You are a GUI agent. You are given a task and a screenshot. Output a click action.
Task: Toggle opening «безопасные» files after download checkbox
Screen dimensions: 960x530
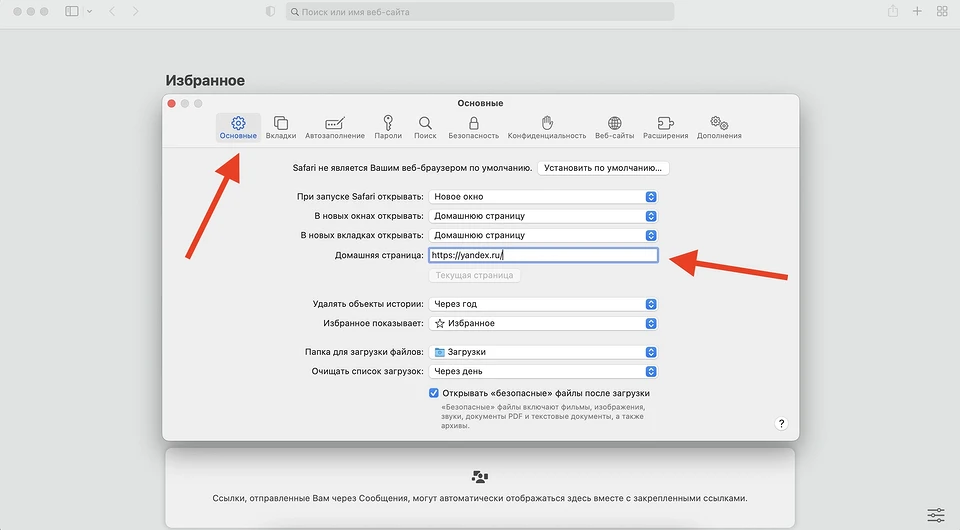pyautogui.click(x=434, y=393)
